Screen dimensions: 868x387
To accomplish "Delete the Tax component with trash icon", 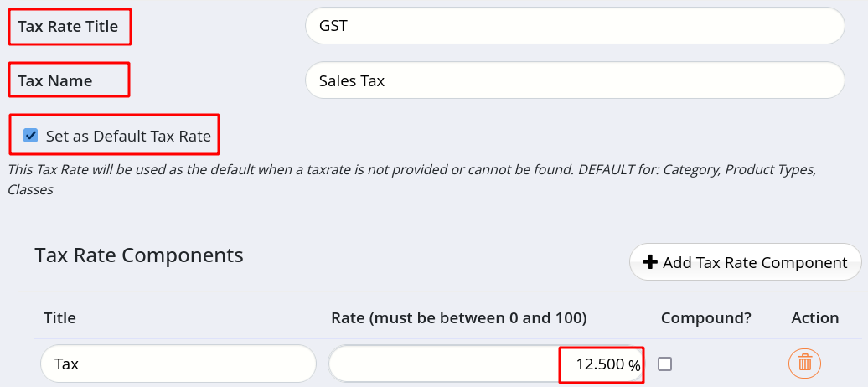I will pos(804,364).
